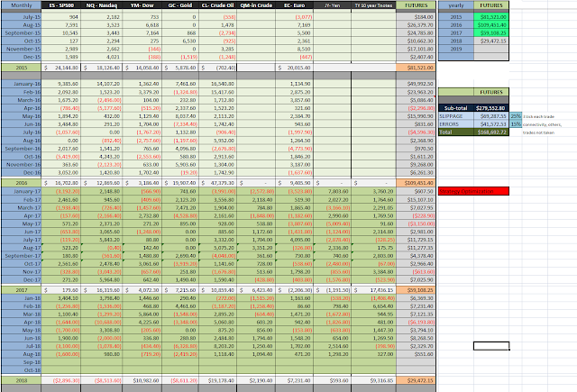Select the Monthly header cell
This screenshot has width=577, height=392.
coord(22,5)
